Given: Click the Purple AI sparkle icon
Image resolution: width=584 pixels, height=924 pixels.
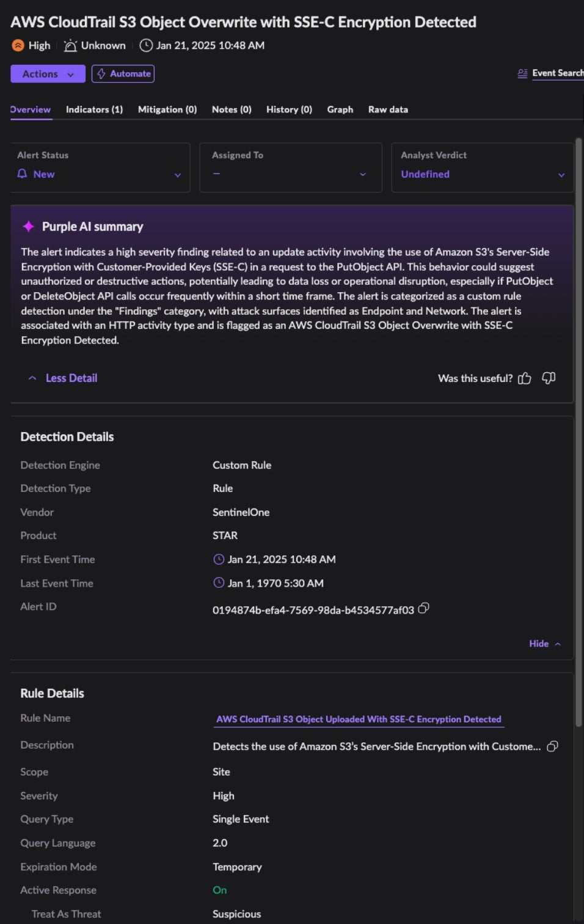Looking at the screenshot, I should tap(28, 227).
